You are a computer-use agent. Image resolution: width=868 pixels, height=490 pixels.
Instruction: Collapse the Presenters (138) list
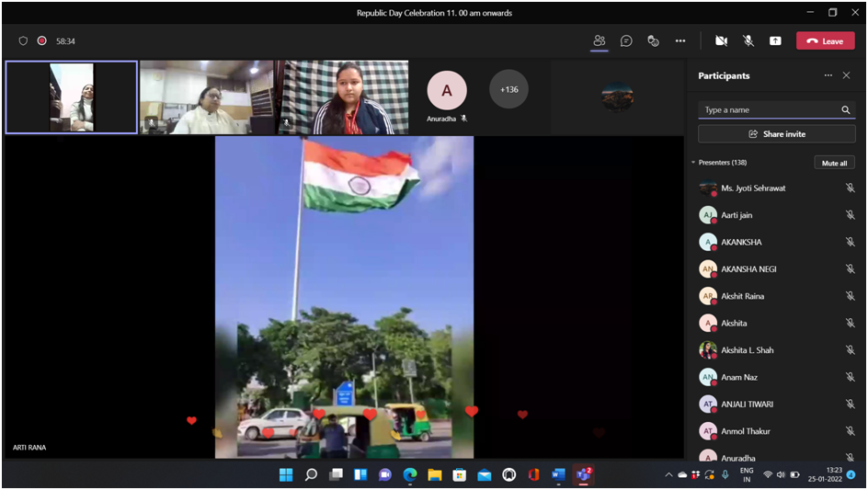[x=694, y=163]
